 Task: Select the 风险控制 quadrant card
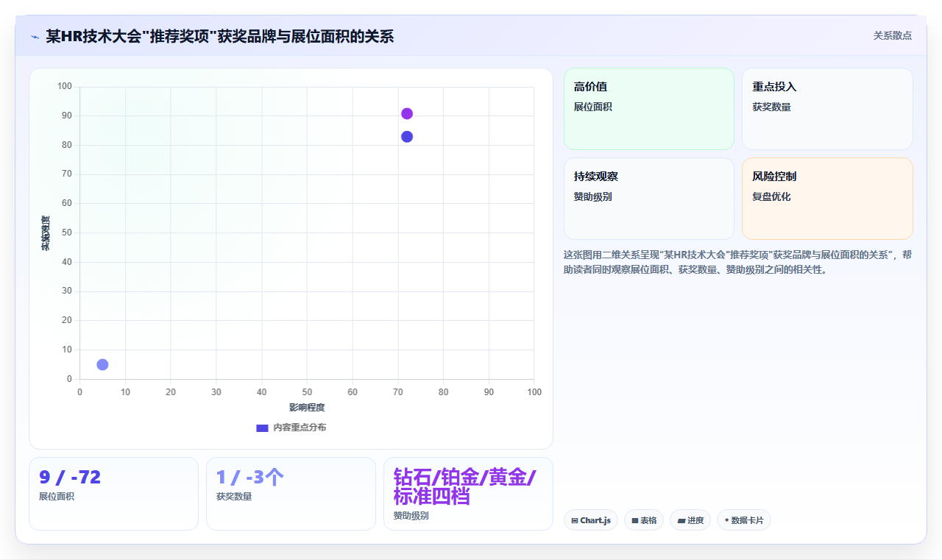coord(827,199)
